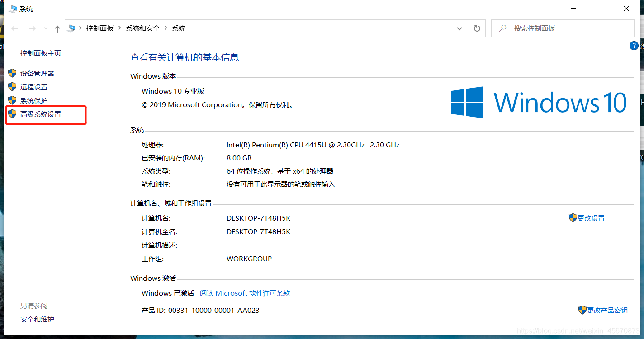Click the Back navigation arrow

pyautogui.click(x=15, y=28)
